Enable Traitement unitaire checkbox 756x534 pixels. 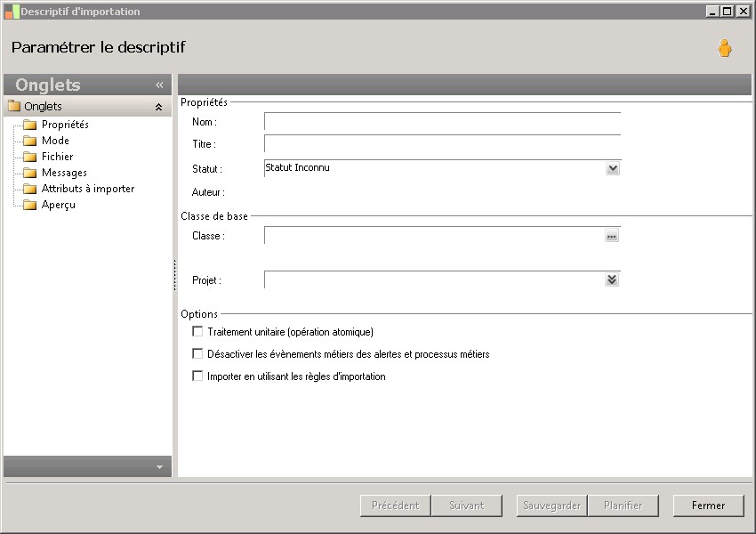point(197,331)
